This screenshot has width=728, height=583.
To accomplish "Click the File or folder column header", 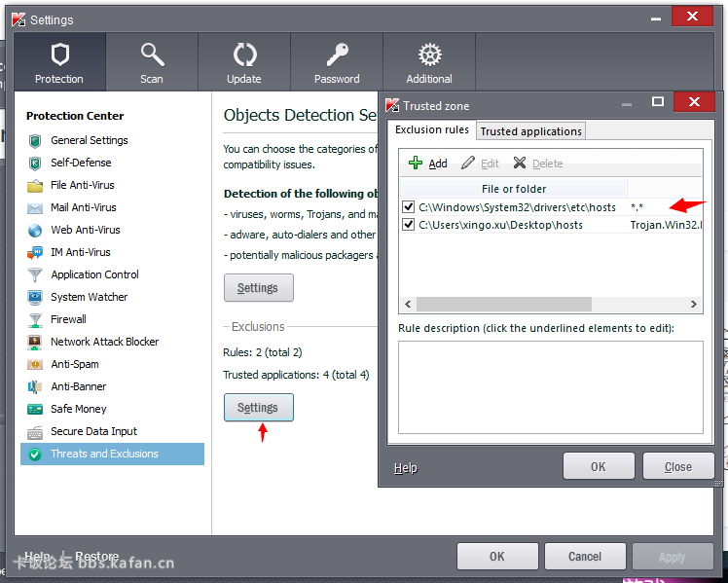I will point(514,189).
